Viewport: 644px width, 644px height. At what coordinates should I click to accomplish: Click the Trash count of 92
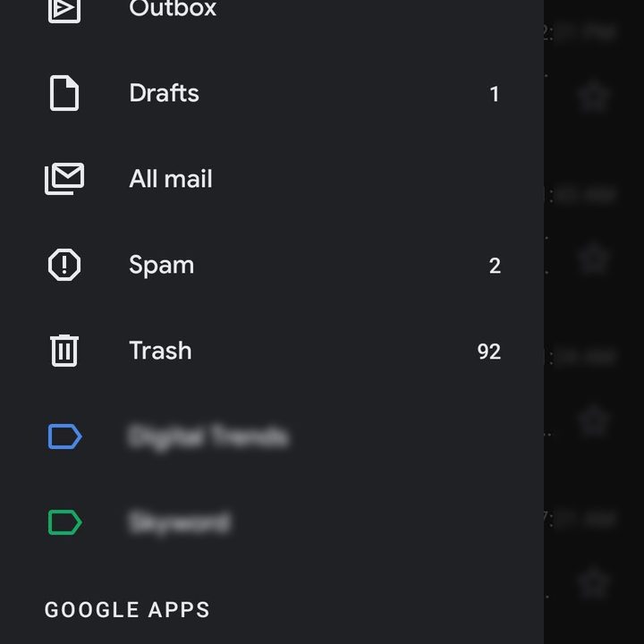[488, 352]
